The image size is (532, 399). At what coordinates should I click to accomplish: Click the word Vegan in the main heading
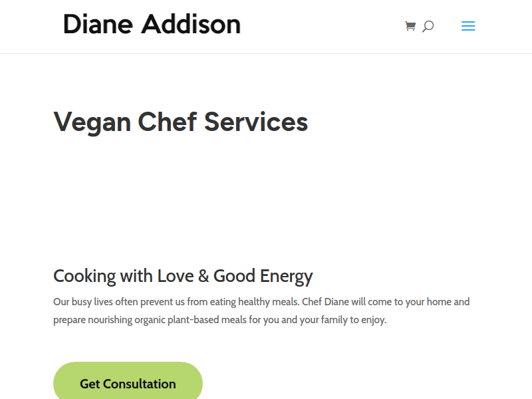(x=92, y=122)
